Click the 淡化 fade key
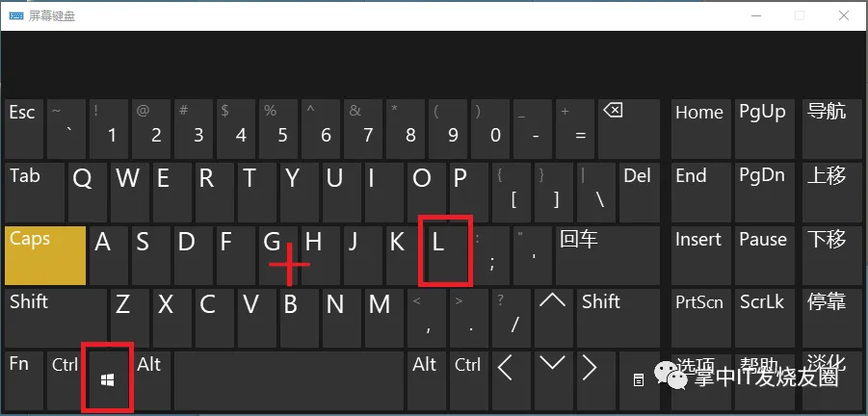Screen dimensions: 868x416 827,379
